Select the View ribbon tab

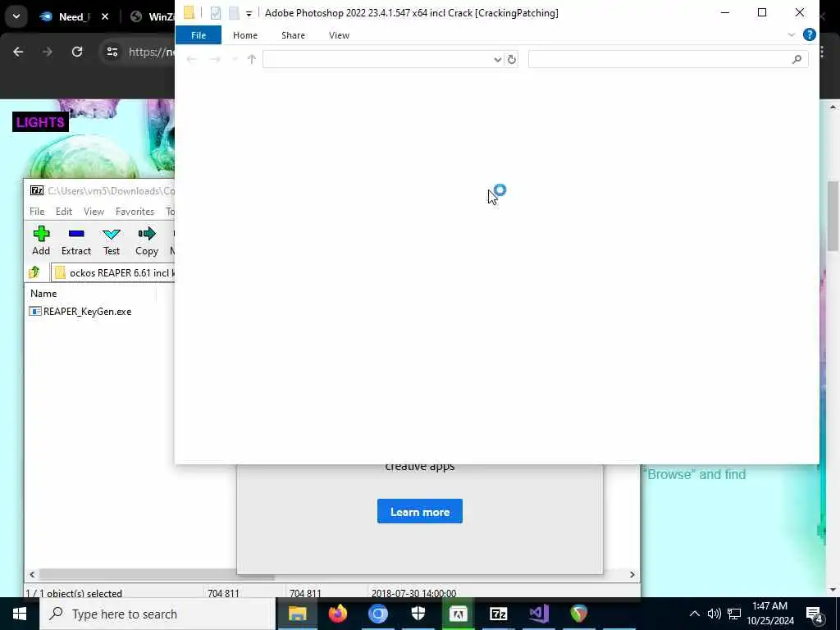339,35
